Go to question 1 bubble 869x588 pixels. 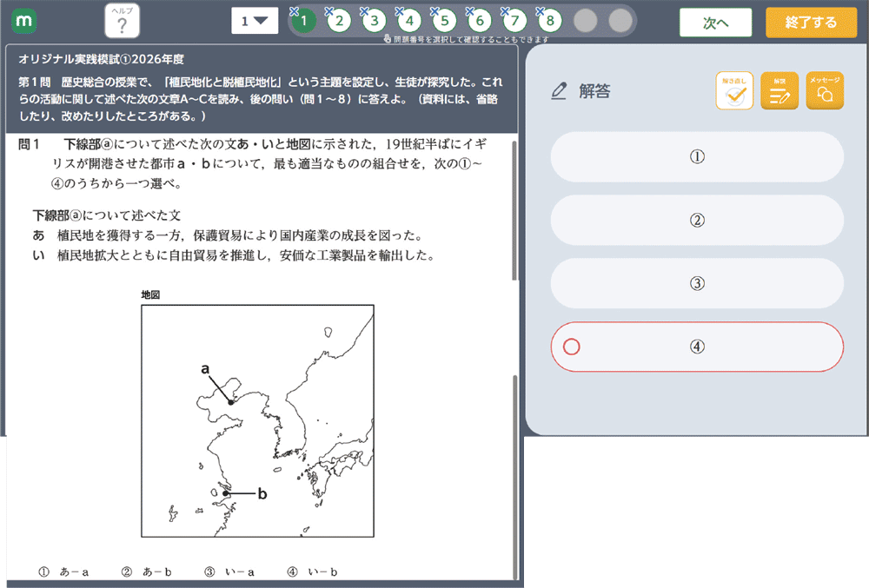pos(303,21)
